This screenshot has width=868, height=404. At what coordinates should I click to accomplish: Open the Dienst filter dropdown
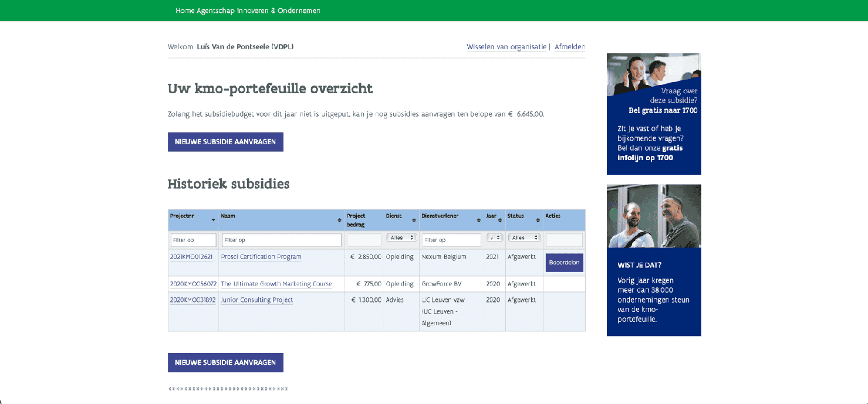(x=401, y=237)
